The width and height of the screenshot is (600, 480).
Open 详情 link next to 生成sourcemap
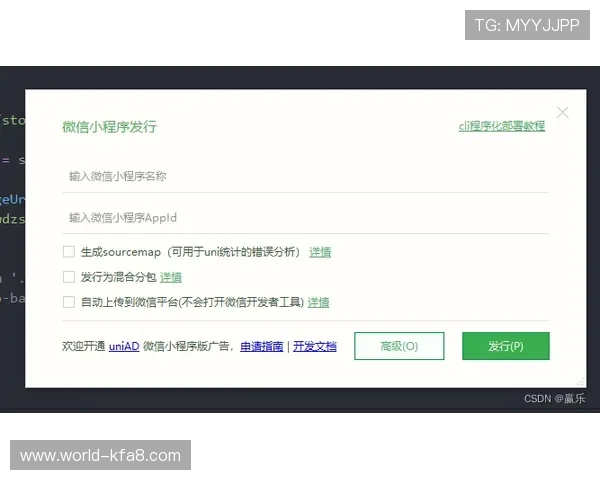coord(320,252)
